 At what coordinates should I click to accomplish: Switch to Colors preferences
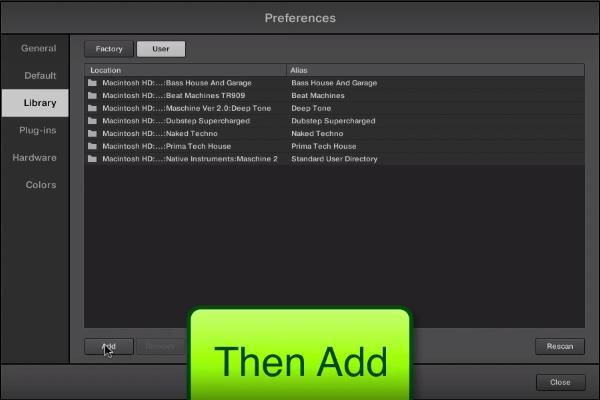click(41, 184)
